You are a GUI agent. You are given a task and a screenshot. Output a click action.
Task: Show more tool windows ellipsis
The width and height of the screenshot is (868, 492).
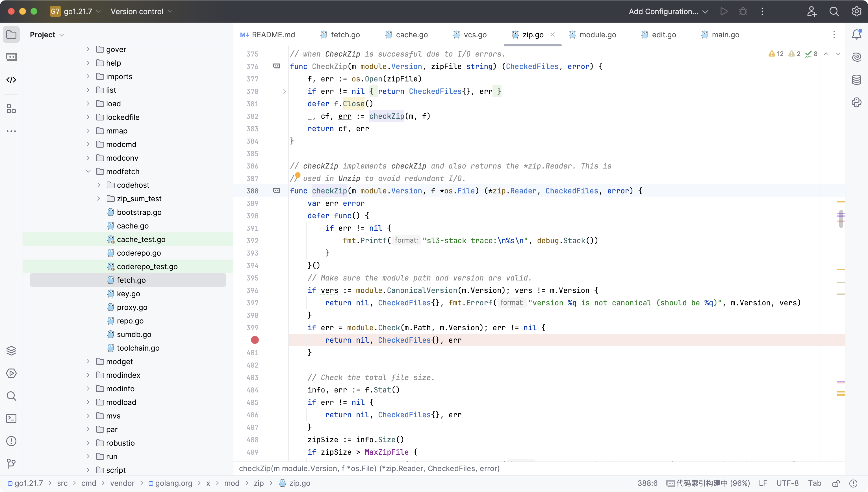click(x=11, y=131)
